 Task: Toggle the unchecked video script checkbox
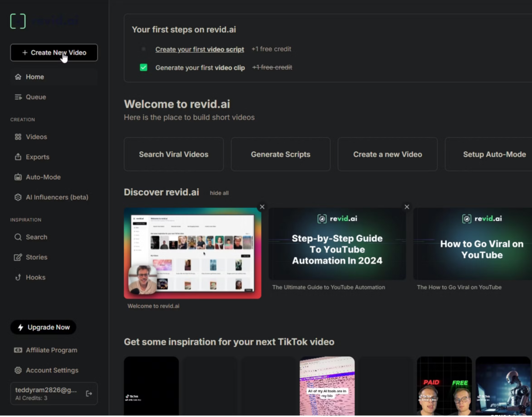click(x=144, y=49)
